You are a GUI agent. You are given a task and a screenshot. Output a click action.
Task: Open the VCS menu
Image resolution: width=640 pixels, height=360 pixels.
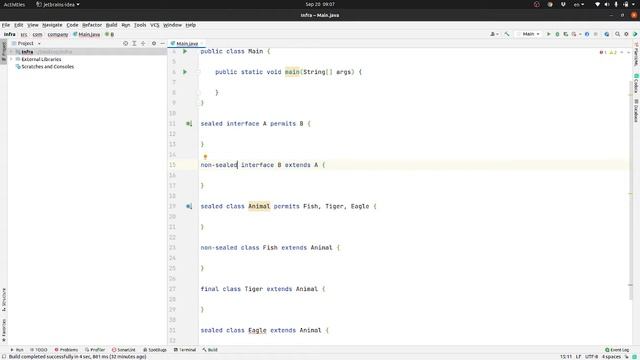point(155,25)
